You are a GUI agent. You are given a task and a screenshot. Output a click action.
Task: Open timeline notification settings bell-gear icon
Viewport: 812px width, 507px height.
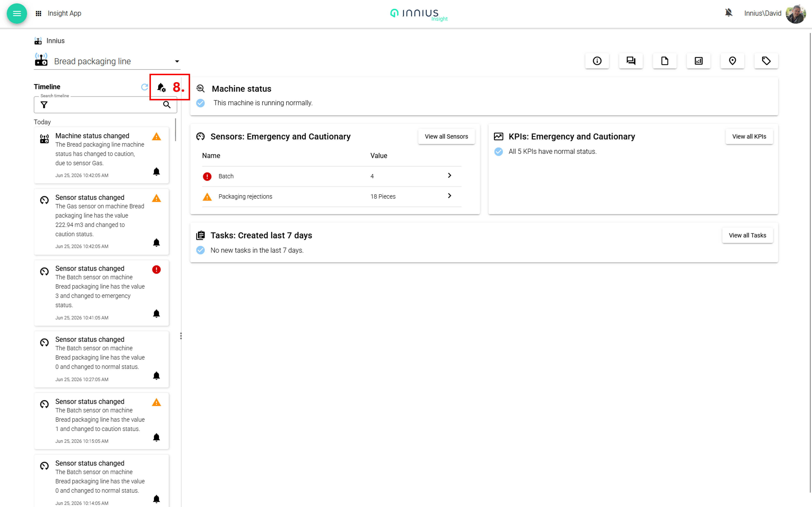click(x=161, y=87)
